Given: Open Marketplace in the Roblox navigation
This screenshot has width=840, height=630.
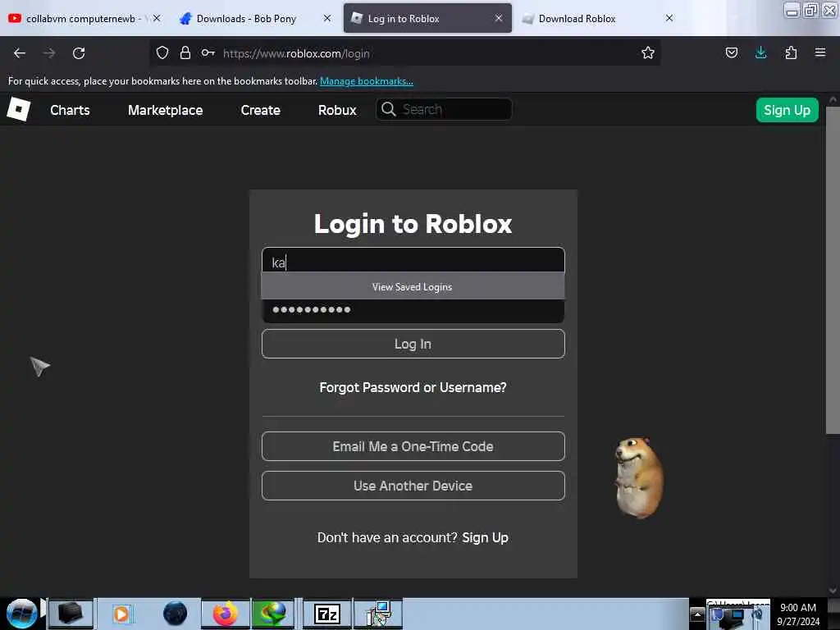Looking at the screenshot, I should tap(165, 110).
